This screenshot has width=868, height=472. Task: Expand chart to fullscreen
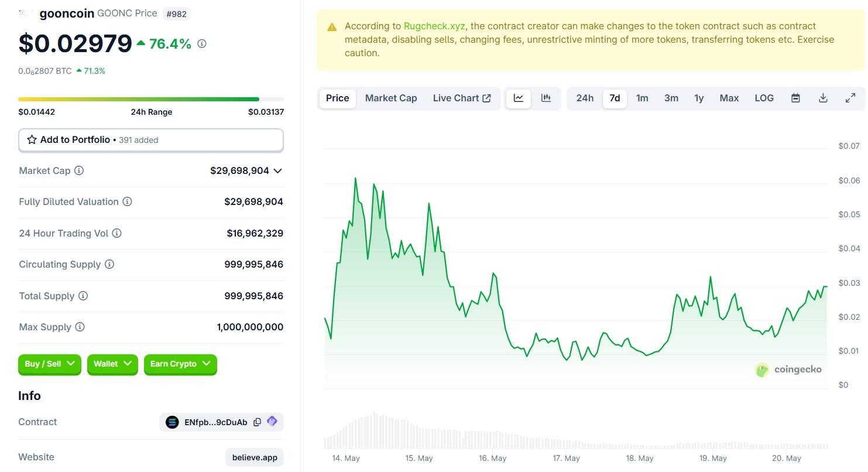coord(850,98)
